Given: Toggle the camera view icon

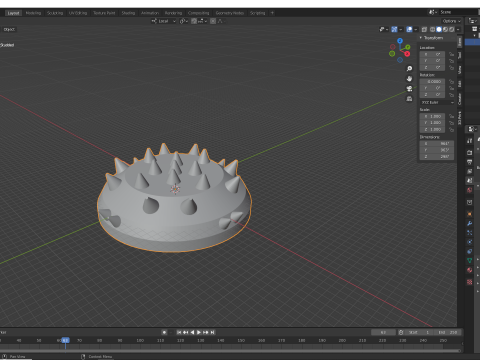Looking at the screenshot, I should pos(409,89).
